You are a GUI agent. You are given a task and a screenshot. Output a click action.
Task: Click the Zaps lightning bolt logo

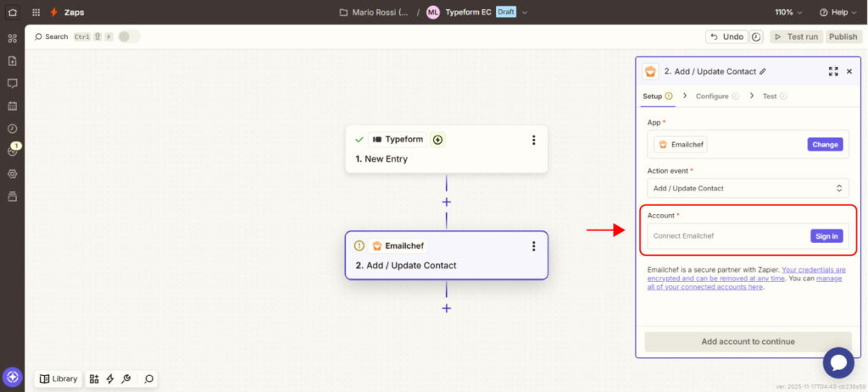(x=53, y=12)
